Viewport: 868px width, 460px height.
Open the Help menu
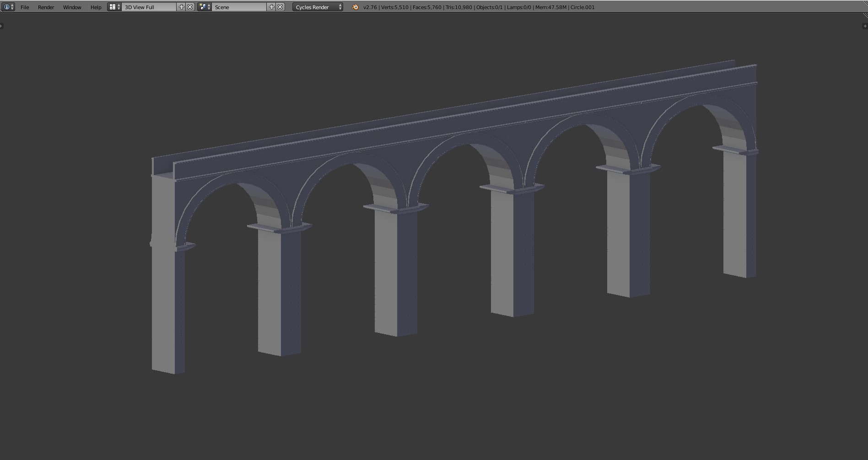[x=96, y=7]
